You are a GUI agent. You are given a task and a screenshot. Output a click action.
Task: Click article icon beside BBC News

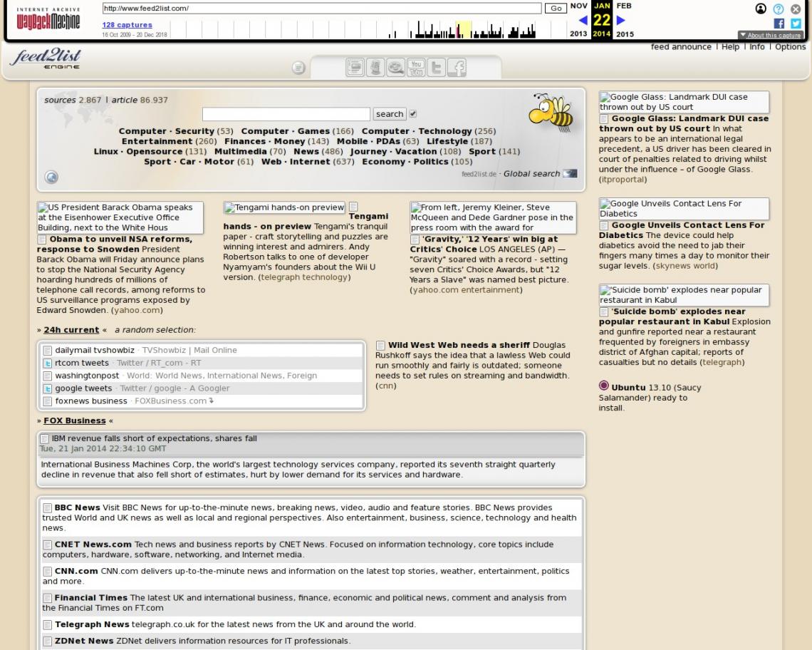coord(47,508)
